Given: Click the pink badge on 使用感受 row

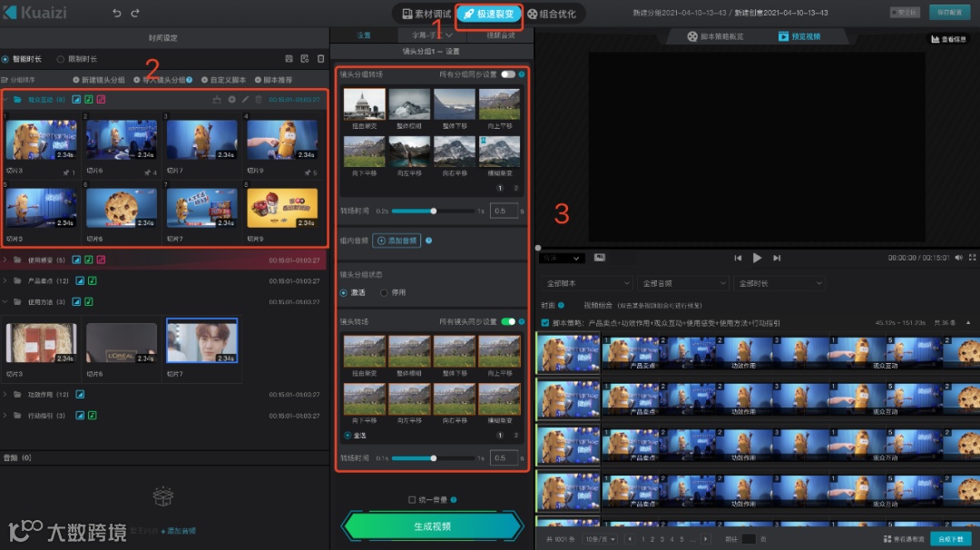Looking at the screenshot, I should (101, 260).
